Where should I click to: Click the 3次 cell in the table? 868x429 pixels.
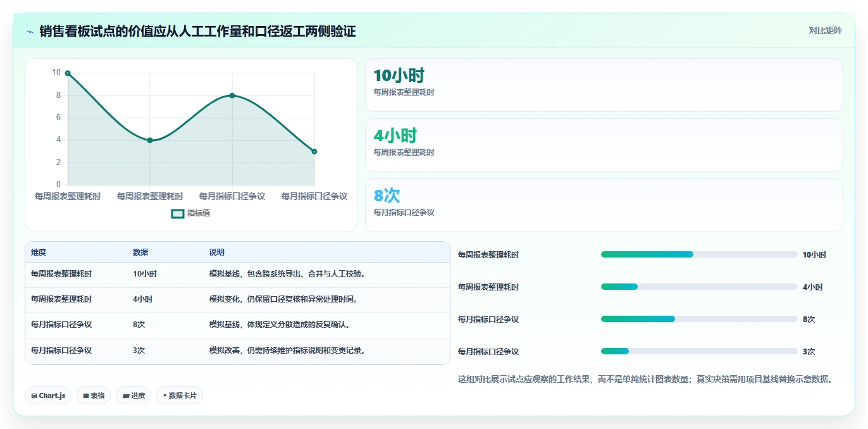point(139,350)
